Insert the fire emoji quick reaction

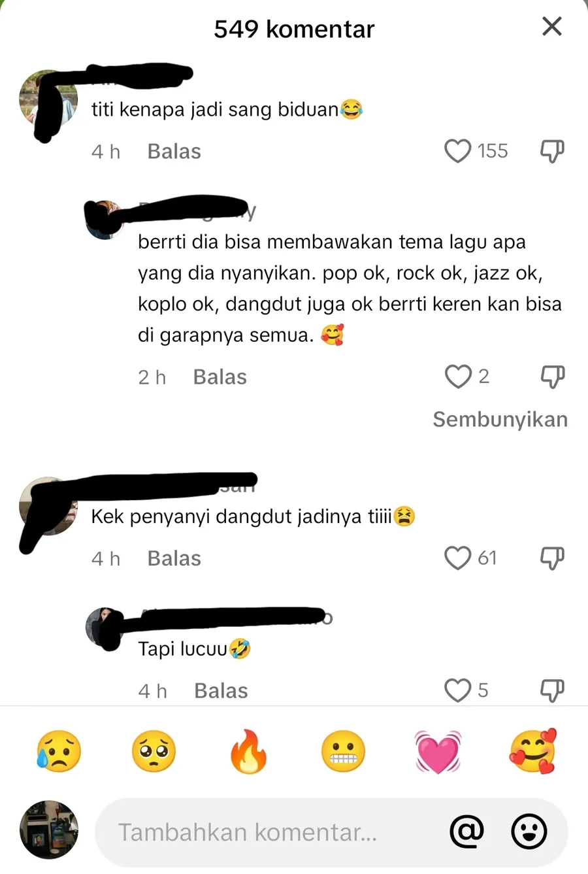248,752
